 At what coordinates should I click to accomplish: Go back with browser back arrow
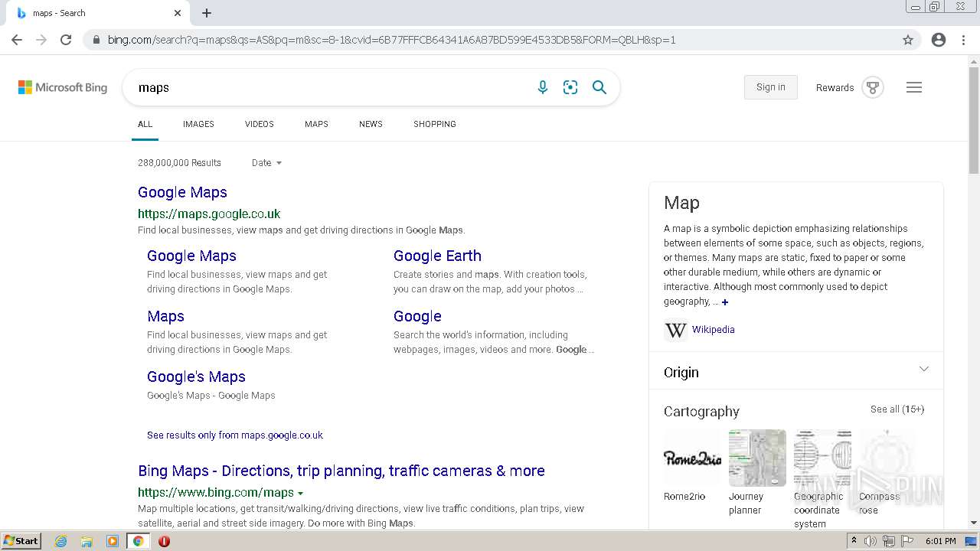pos(17,40)
